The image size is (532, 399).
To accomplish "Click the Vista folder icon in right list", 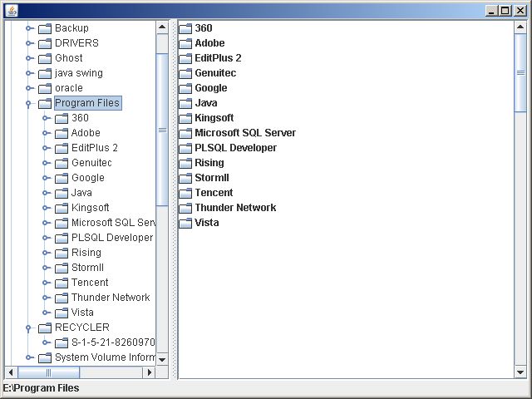I will click(185, 223).
